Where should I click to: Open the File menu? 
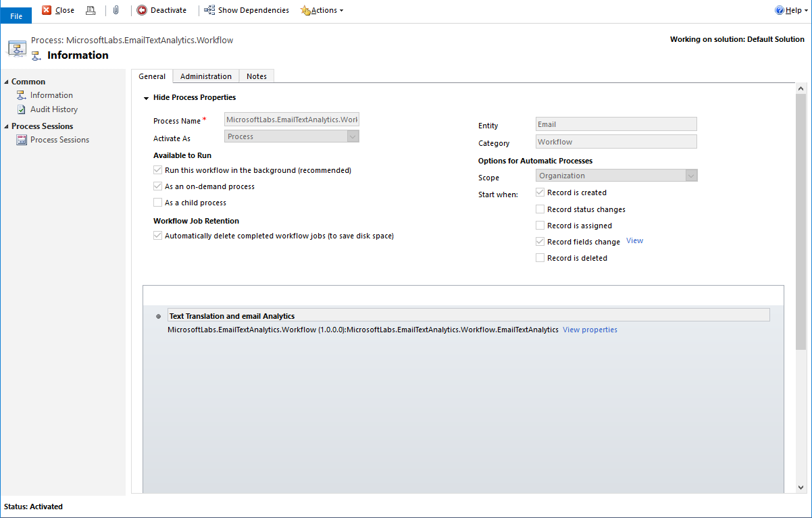[16, 16]
